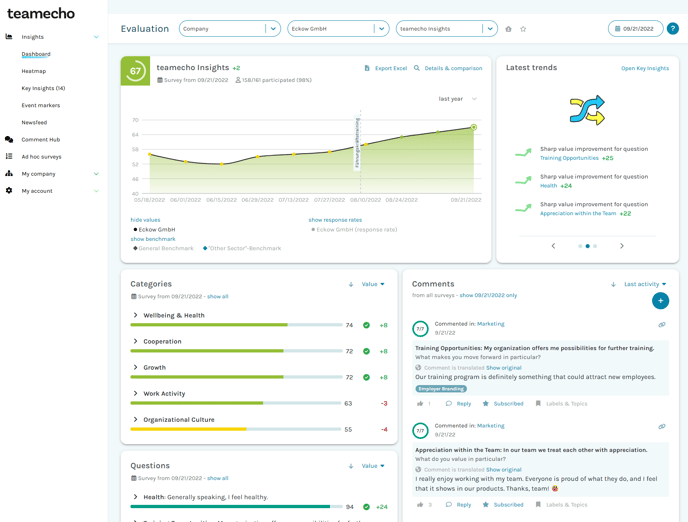Click the 7/7 circle of first comment
Image resolution: width=688 pixels, height=522 pixels.
pyautogui.click(x=420, y=329)
